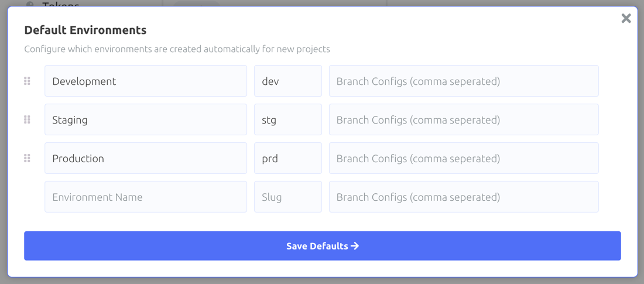Select the prd slug field
Screen dimensions: 644x284
click(287, 158)
